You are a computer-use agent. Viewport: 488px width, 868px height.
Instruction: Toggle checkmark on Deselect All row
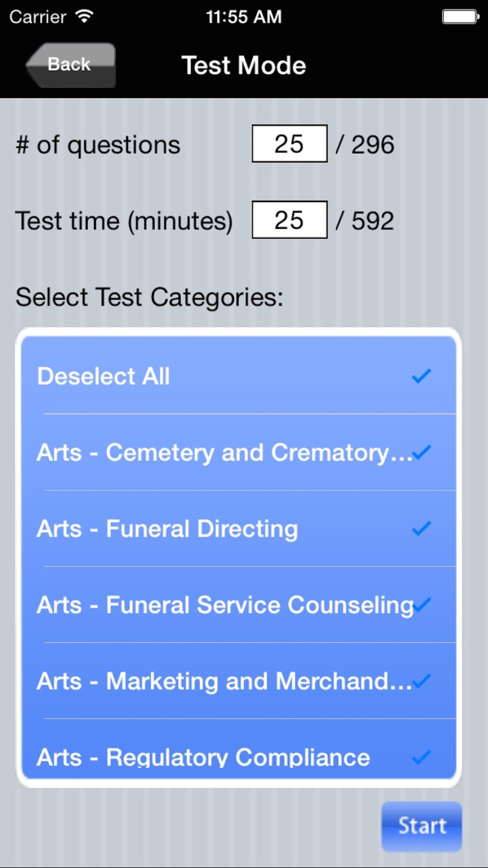(421, 376)
